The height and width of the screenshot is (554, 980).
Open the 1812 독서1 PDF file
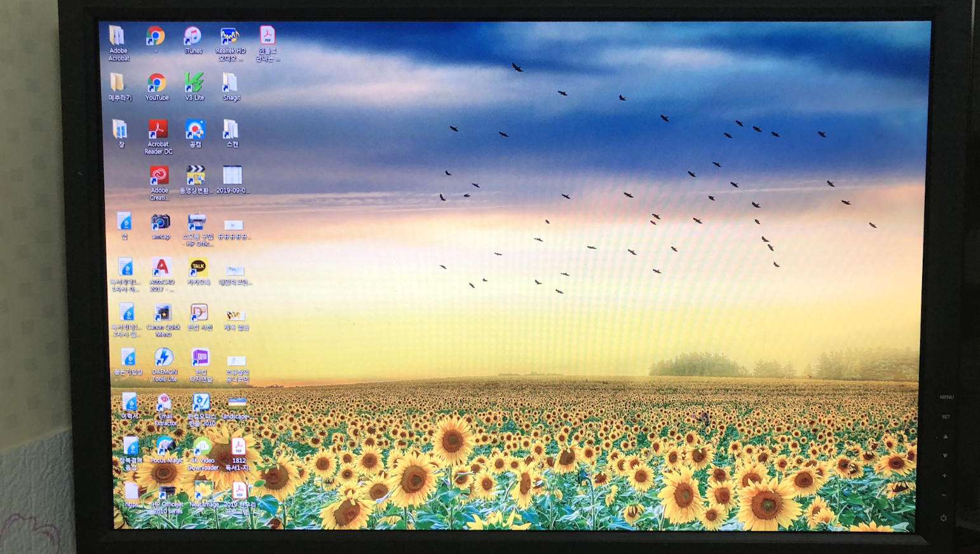238,454
